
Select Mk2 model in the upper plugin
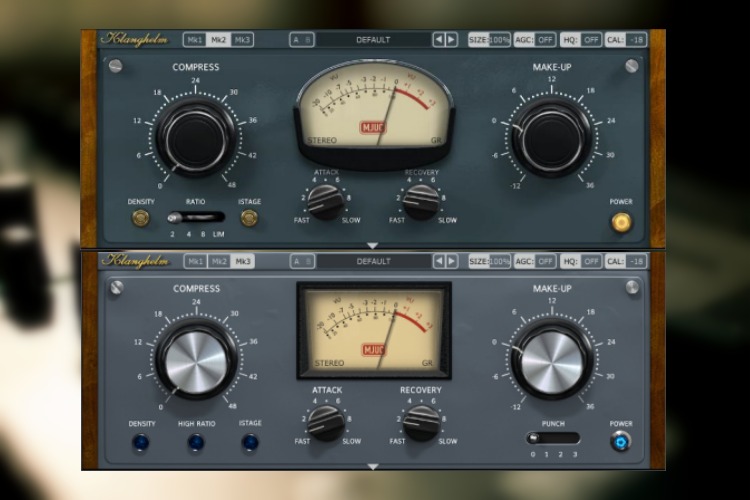(218, 40)
